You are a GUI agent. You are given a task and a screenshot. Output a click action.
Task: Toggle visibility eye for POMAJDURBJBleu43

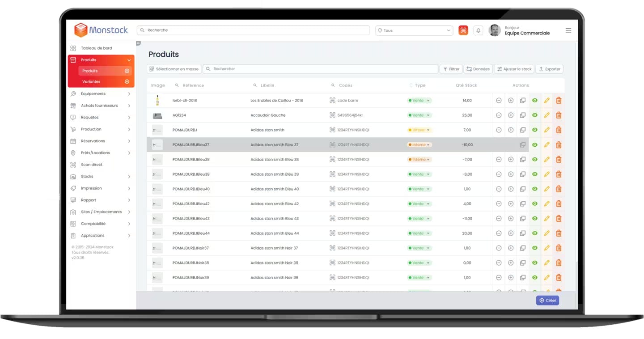[x=534, y=219]
